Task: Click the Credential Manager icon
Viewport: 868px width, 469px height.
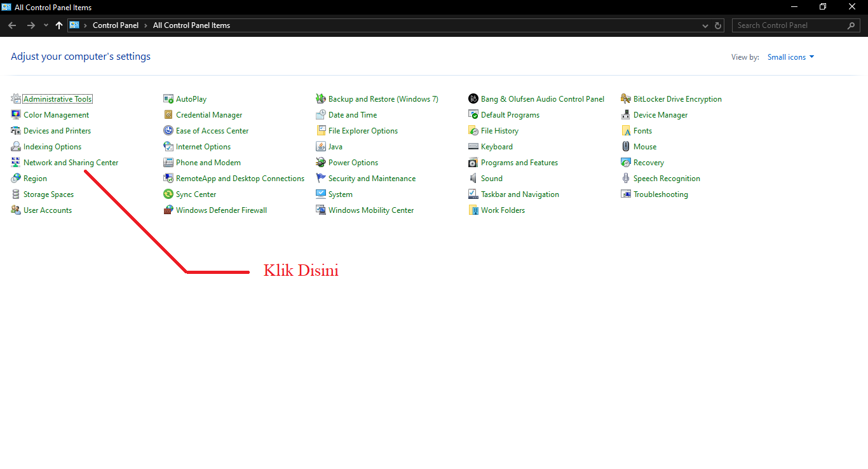Action: click(168, 115)
